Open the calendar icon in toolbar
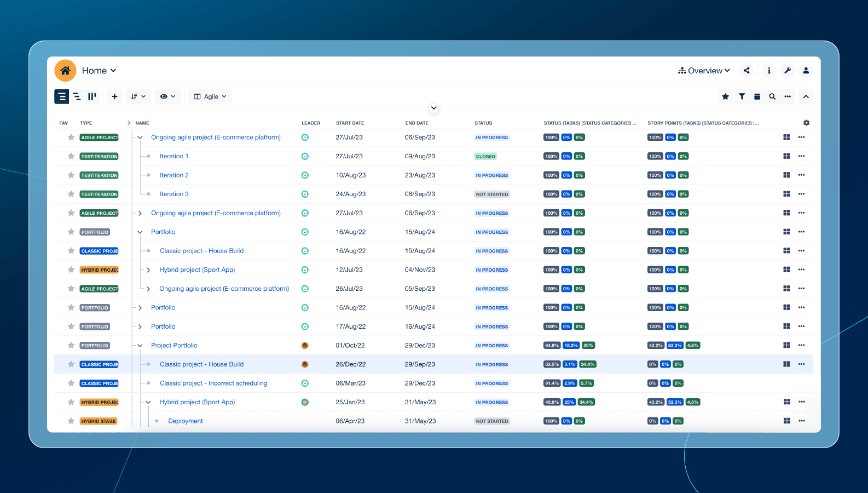This screenshot has height=493, width=868. click(x=757, y=96)
